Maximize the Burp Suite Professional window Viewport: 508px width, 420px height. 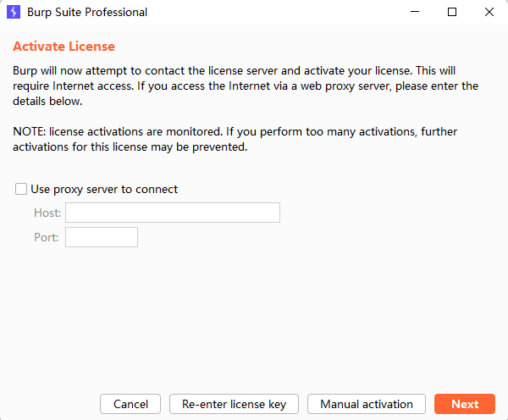tap(452, 13)
